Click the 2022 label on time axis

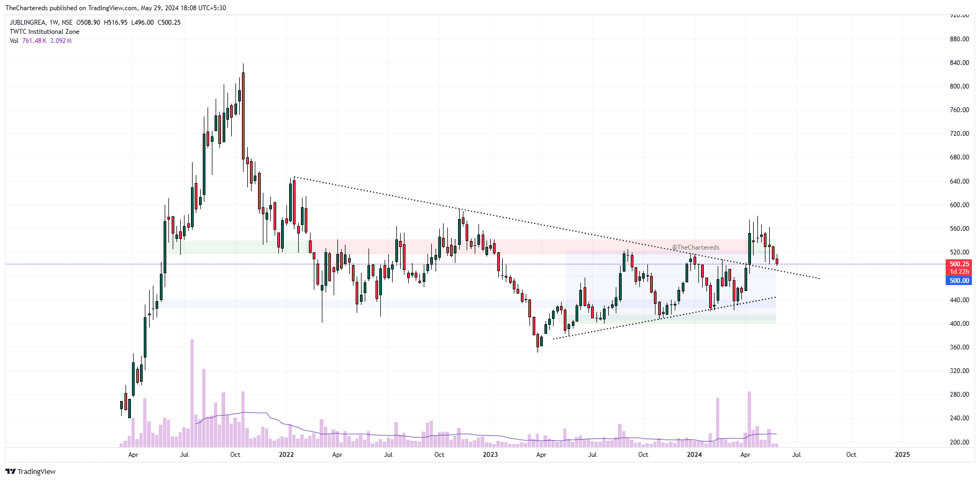[286, 455]
